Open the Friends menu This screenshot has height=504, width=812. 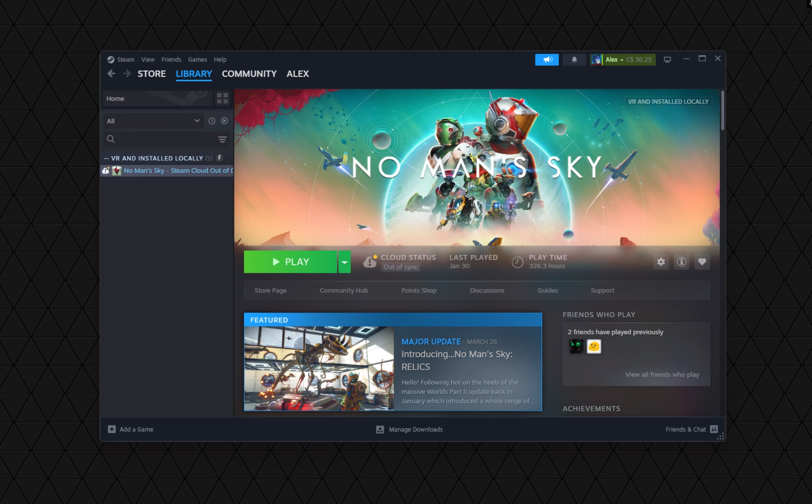(171, 60)
